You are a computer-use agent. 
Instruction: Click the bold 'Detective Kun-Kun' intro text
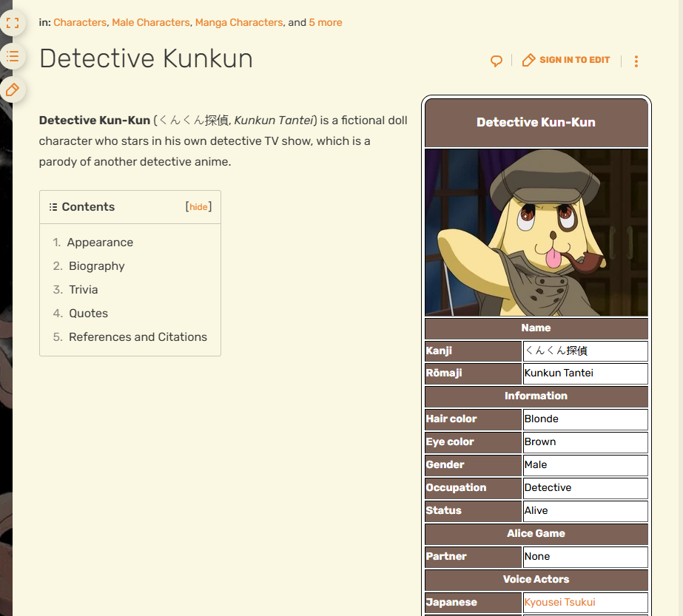[x=95, y=121]
